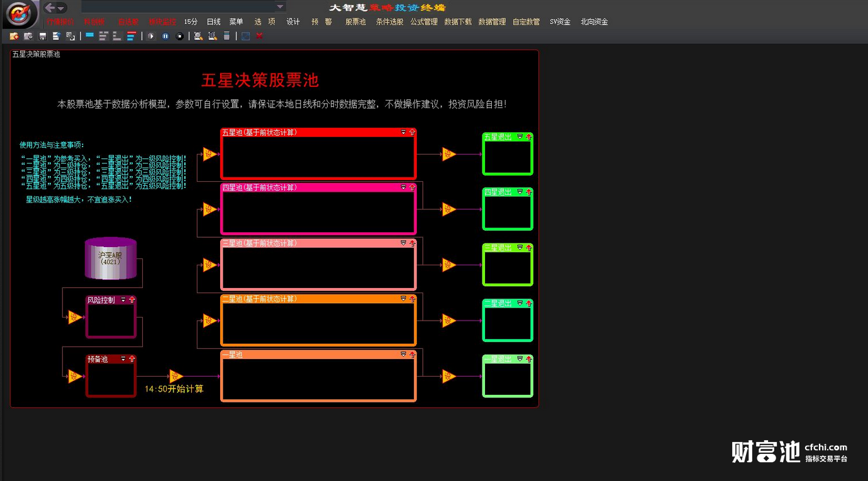Pause calculation with the blue pause button

[x=165, y=36]
